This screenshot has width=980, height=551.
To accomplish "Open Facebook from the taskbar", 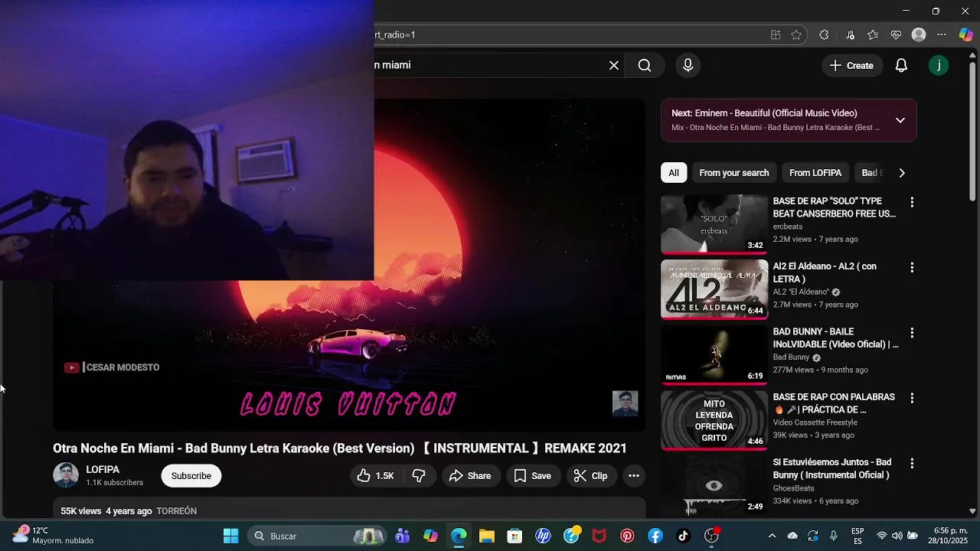I will 655,536.
